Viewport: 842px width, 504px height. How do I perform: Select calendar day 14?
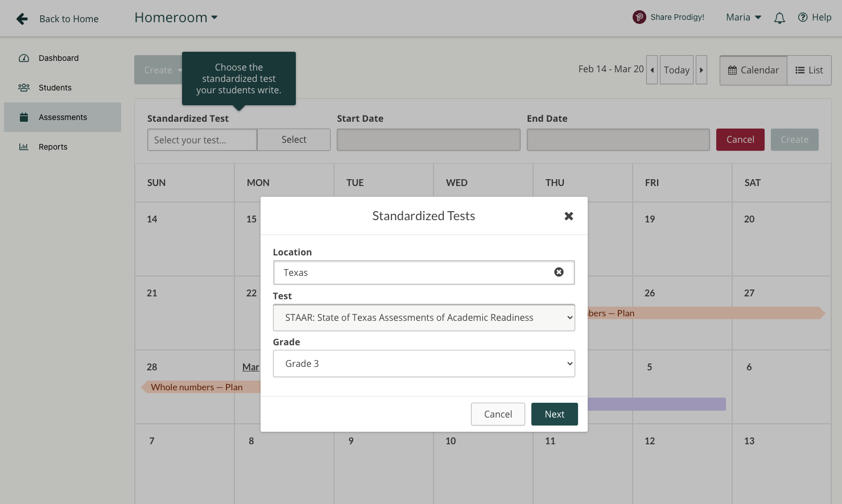[x=152, y=219]
